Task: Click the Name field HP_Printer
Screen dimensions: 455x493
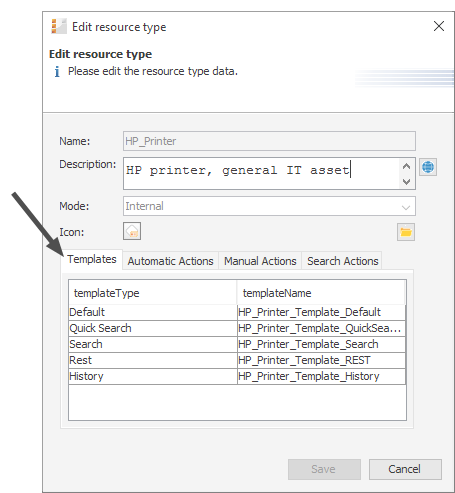Action: 269,141
